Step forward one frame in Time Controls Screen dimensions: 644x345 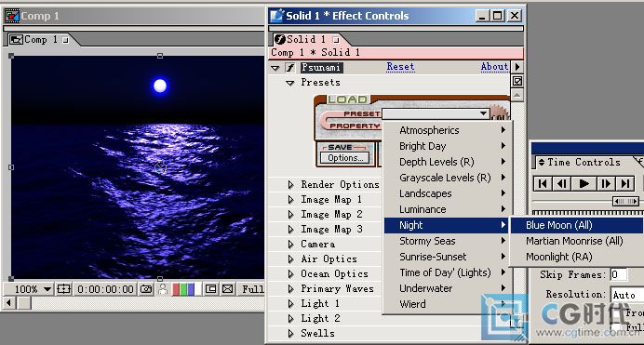pos(606,184)
